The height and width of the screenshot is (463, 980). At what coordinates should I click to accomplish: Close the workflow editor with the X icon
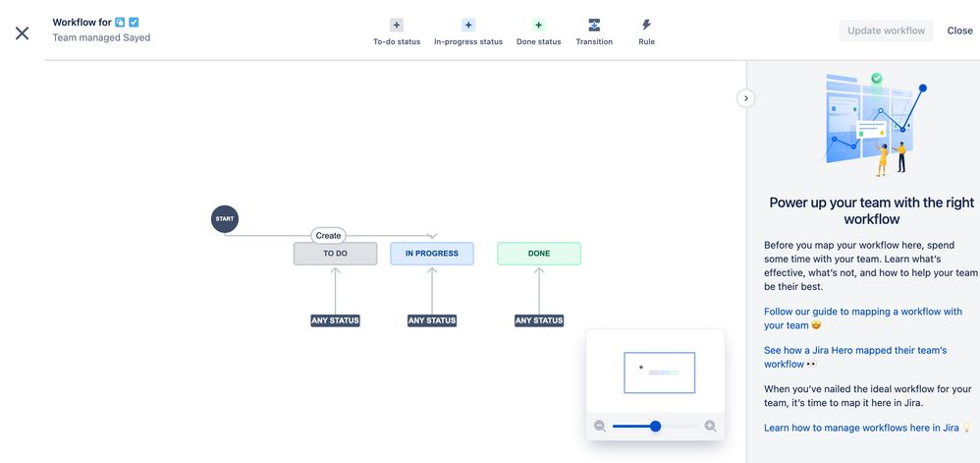(22, 33)
